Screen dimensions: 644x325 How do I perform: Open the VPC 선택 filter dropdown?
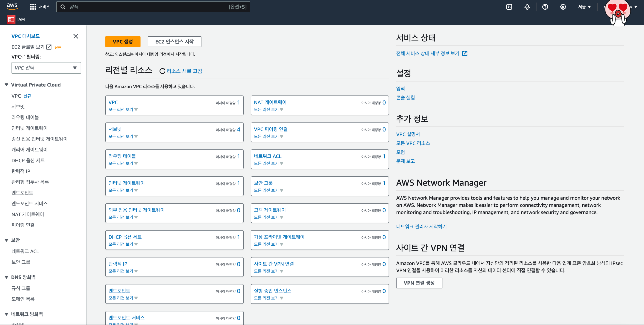click(46, 68)
